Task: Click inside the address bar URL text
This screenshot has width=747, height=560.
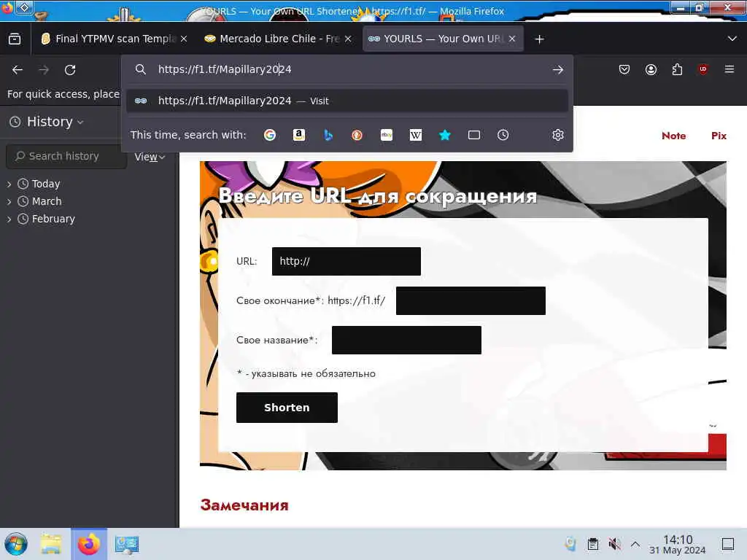Action: click(x=225, y=69)
